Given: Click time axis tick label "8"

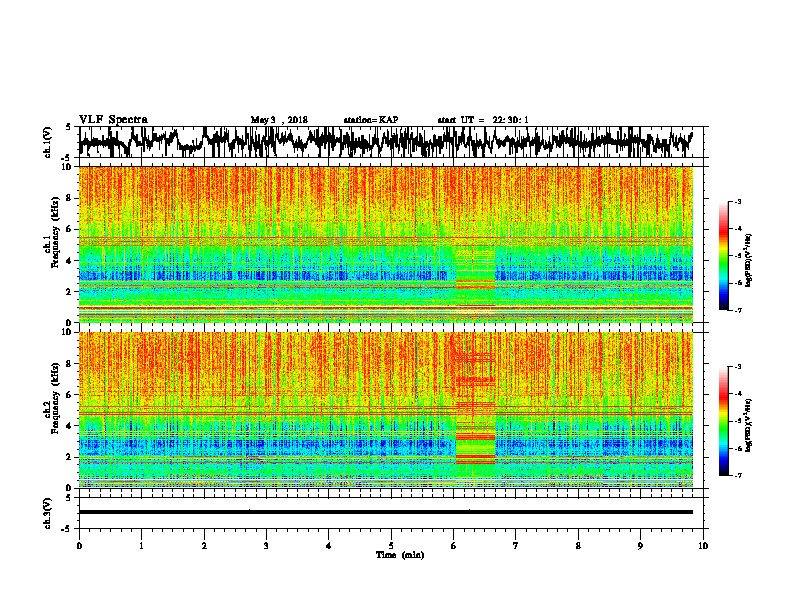Looking at the screenshot, I should pyautogui.click(x=578, y=546).
